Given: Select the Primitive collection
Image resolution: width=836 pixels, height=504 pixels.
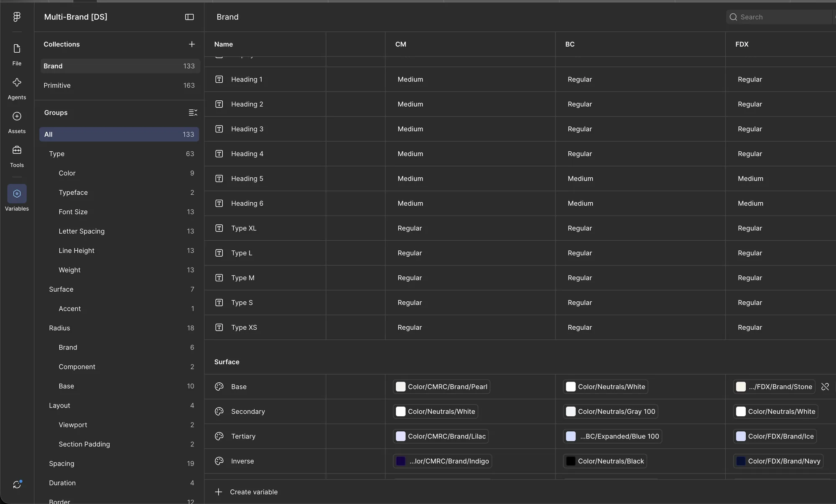Looking at the screenshot, I should 120,85.
